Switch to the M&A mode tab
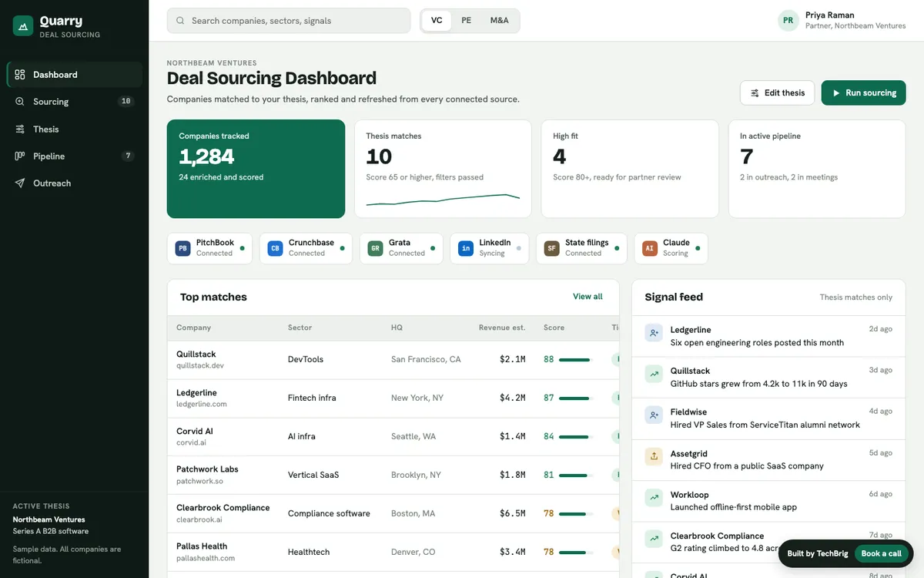This screenshot has width=924, height=578. point(500,21)
